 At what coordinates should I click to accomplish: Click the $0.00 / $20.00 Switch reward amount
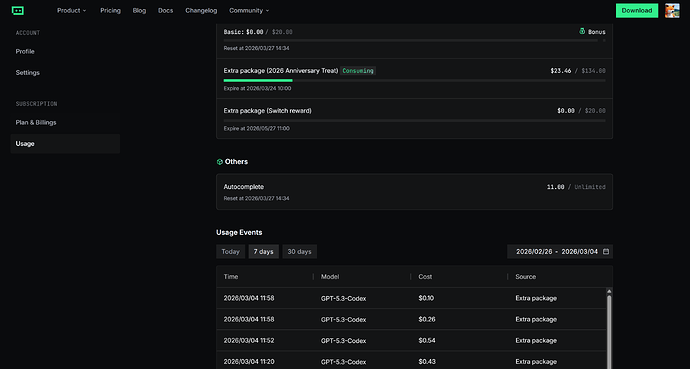click(x=581, y=111)
